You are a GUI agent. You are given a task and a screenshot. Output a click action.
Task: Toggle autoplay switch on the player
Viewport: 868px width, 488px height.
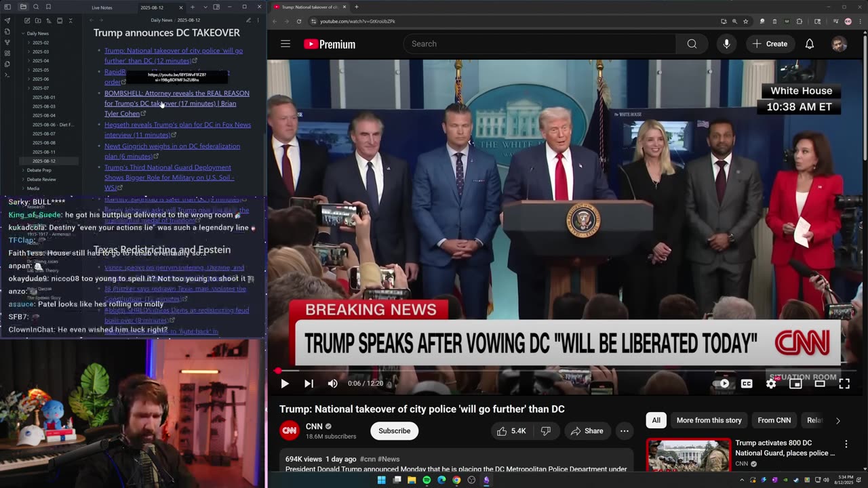[722, 384]
